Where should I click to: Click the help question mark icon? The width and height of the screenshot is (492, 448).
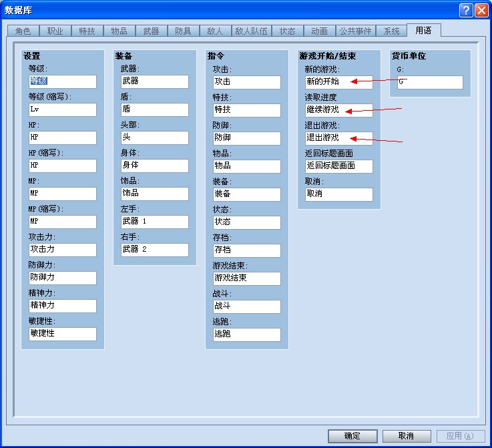[x=466, y=11]
